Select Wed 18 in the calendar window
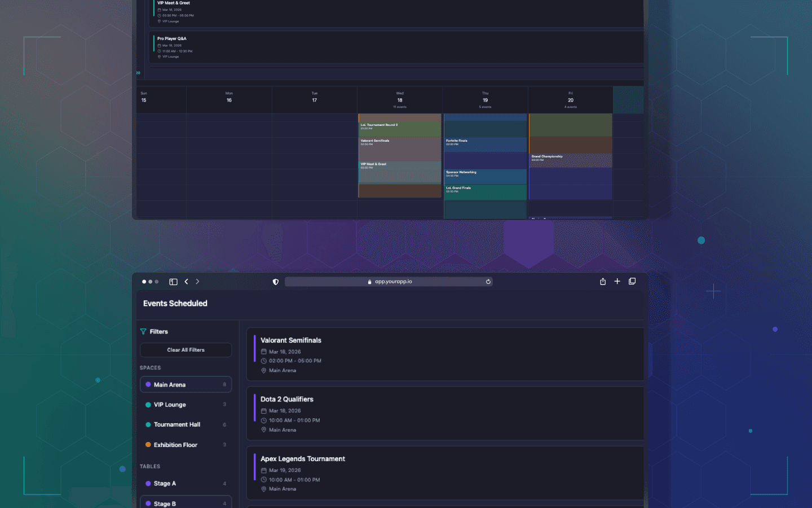The width and height of the screenshot is (812, 508). pos(400,100)
